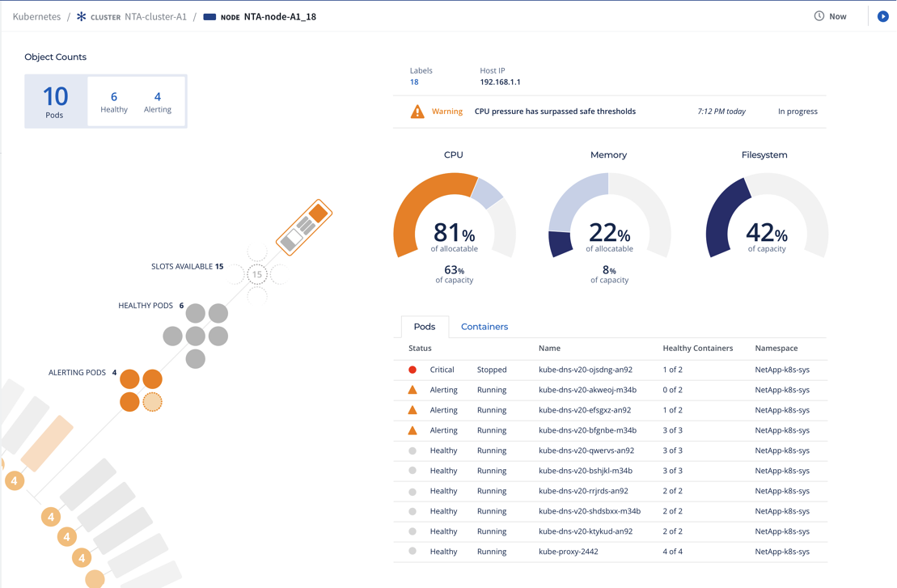Image resolution: width=897 pixels, height=588 pixels.
Task: Select the Pods tab
Action: 425,326
